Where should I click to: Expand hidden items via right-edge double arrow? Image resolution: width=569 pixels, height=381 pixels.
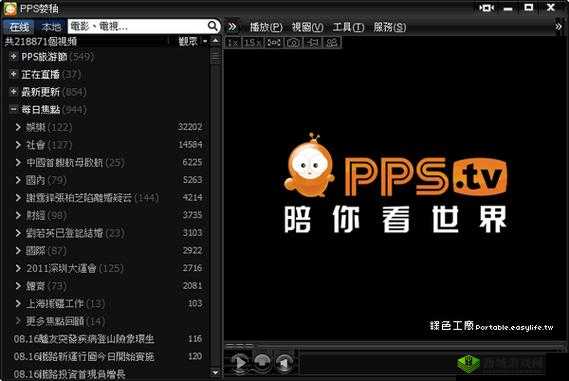tap(558, 26)
